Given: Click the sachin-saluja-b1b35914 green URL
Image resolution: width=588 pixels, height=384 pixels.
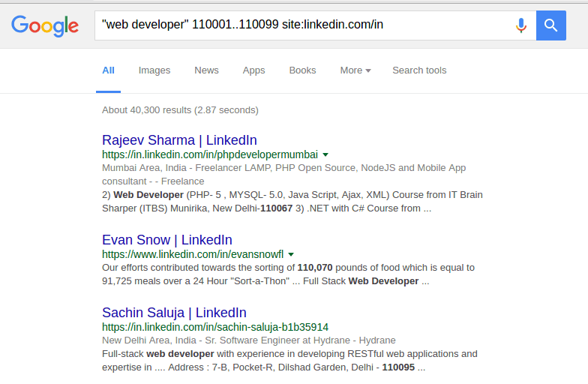Looking at the screenshot, I should 215,327.
